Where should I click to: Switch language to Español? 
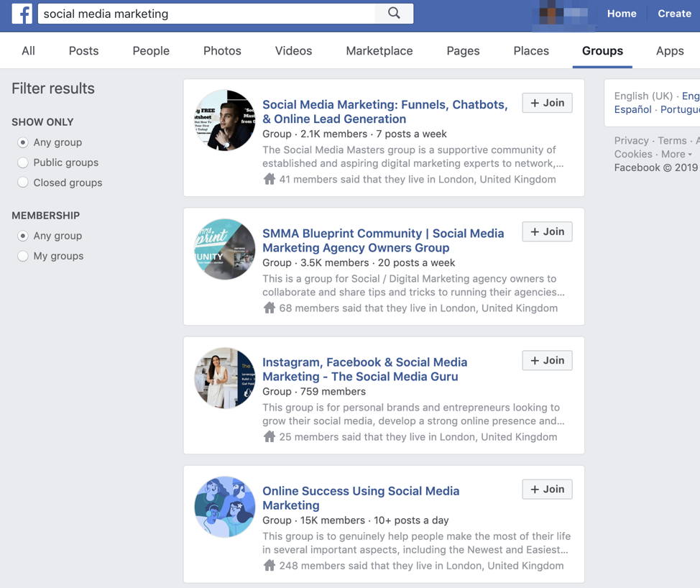(632, 109)
